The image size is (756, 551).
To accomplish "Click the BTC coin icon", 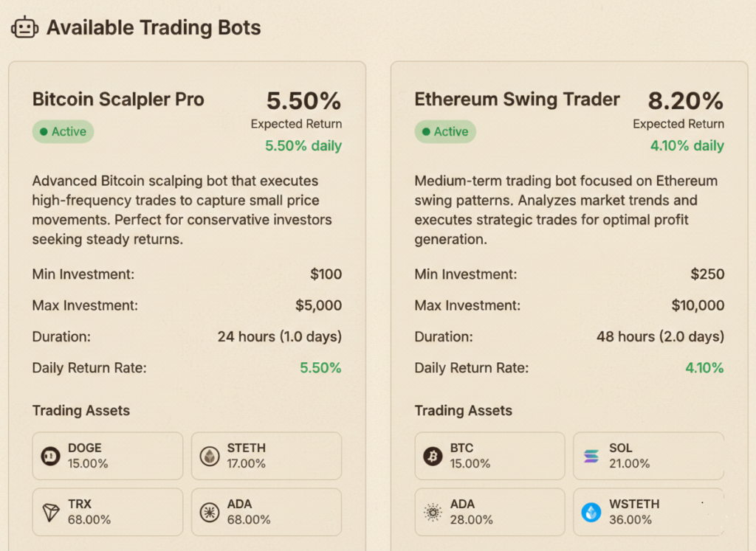I will pos(432,456).
